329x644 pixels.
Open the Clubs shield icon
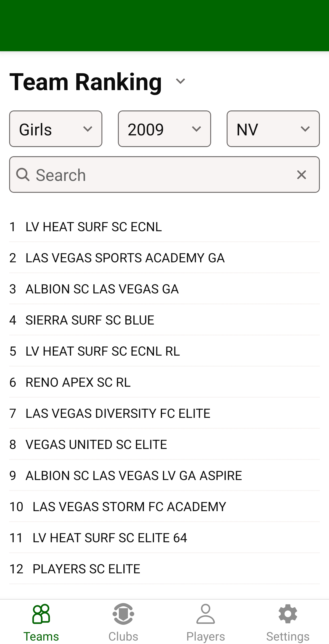[x=123, y=614]
